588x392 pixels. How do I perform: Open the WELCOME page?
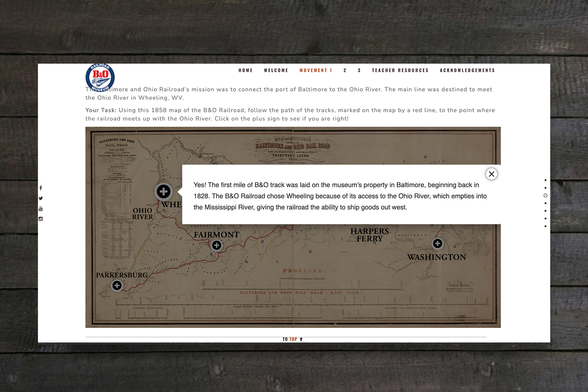tap(276, 70)
